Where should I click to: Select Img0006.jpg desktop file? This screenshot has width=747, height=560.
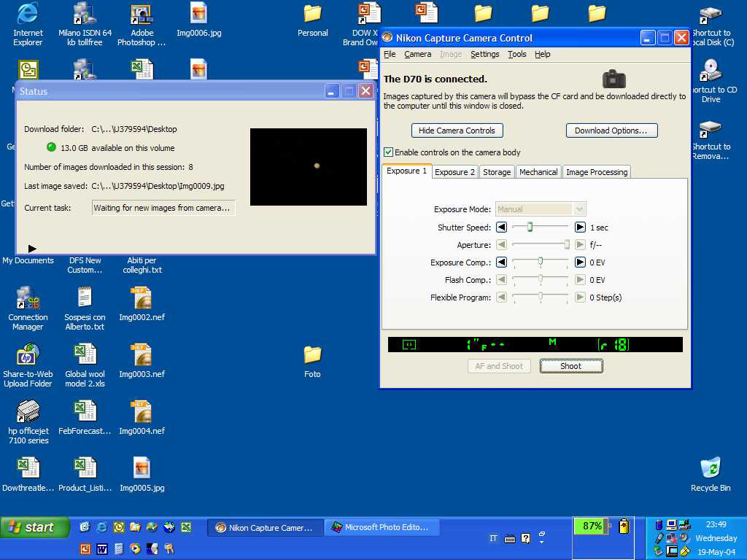198,20
